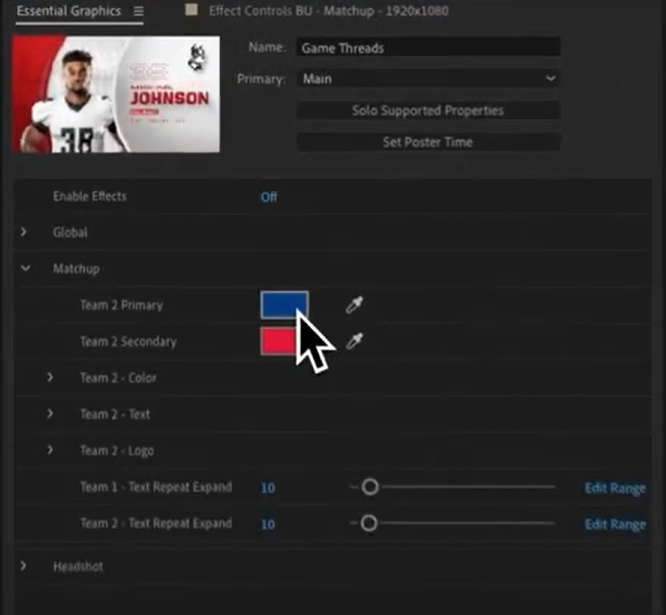Open Edit Range for Team 1 Text Repeat
Screen dimensions: 666x615
[614, 488]
